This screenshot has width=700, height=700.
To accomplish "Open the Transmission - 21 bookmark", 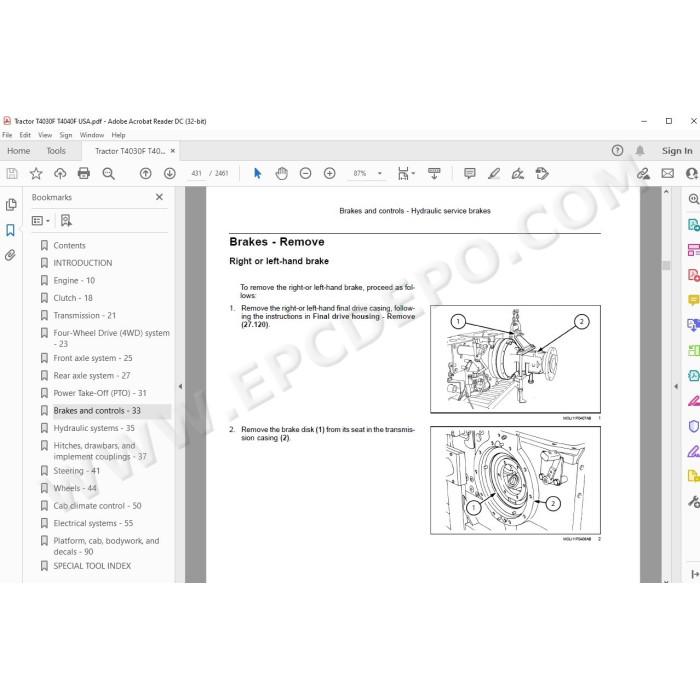I will point(84,315).
